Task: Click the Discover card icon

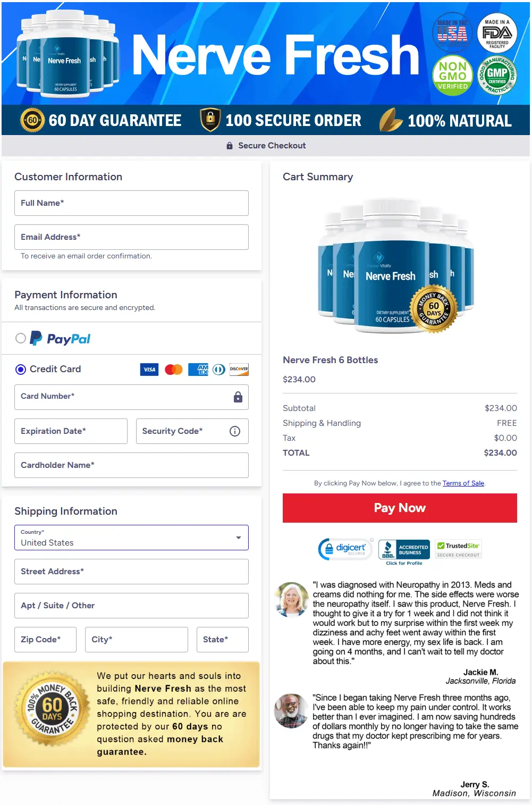Action: (239, 370)
